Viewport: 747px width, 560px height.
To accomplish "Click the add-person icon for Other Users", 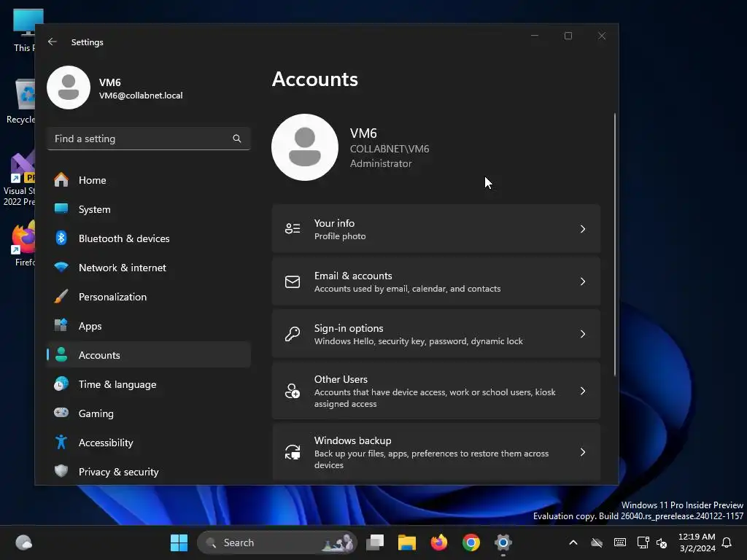I will (293, 391).
